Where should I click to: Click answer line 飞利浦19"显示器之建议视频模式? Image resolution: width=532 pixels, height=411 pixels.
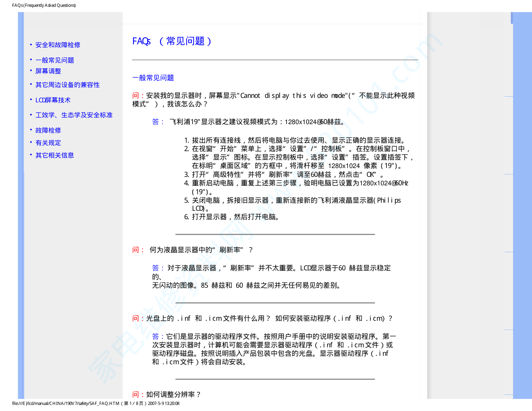point(249,122)
